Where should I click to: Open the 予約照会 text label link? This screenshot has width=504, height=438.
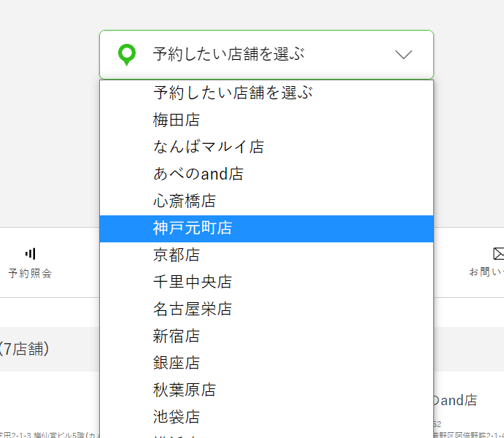(x=30, y=273)
